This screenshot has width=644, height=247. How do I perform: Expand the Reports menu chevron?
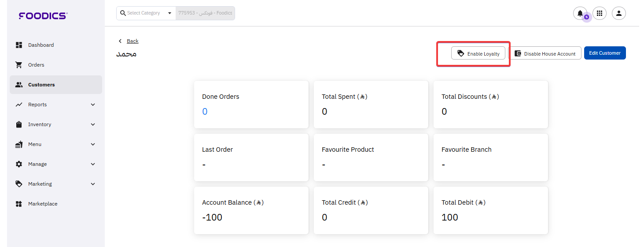[93, 105]
